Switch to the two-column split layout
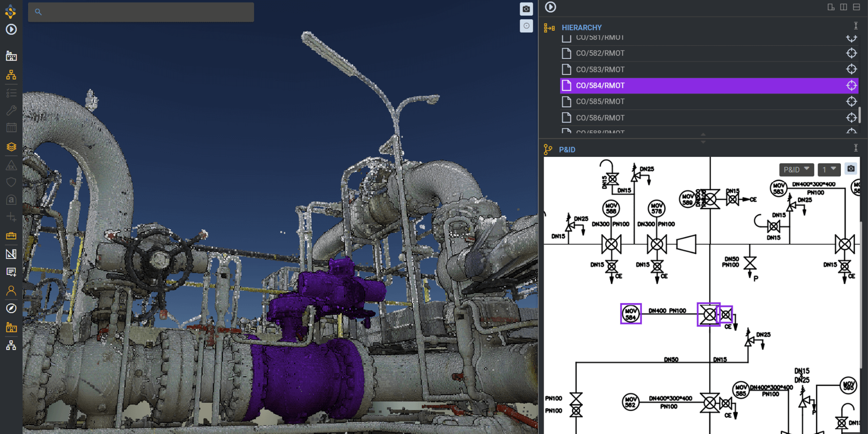This screenshot has width=868, height=434. pyautogui.click(x=844, y=7)
